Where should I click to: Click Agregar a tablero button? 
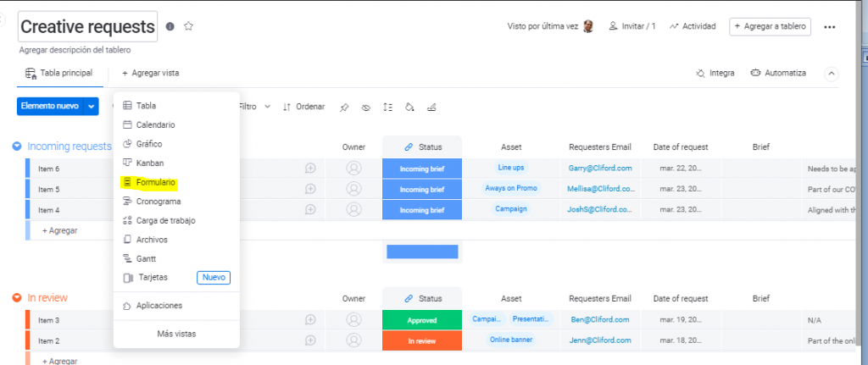tap(770, 26)
